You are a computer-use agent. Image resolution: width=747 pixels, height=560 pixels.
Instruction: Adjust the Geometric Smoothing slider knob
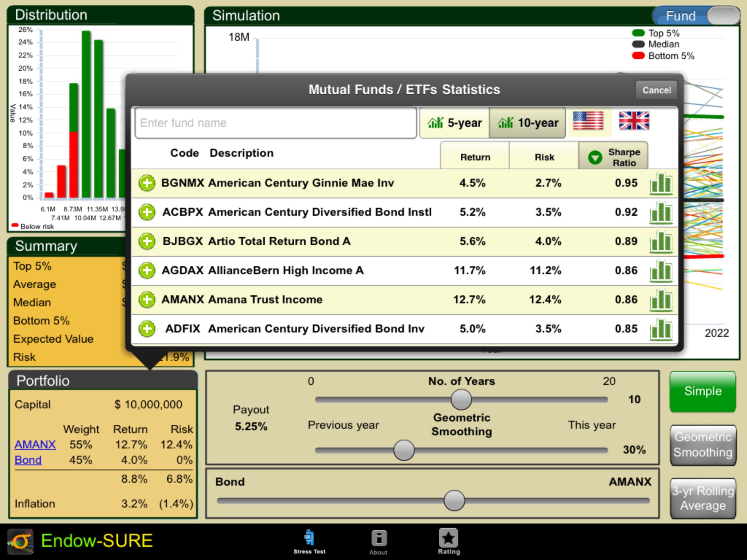404,450
